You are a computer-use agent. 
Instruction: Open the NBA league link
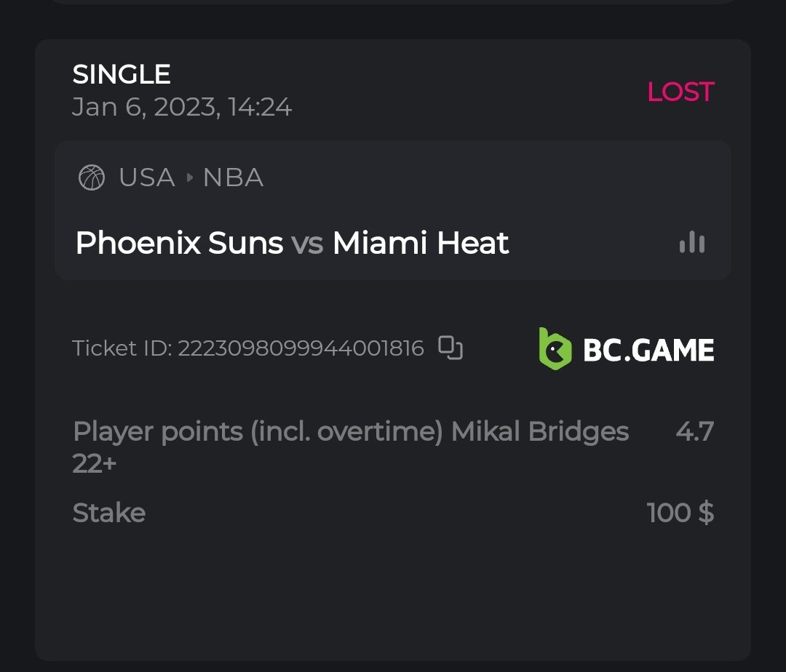click(x=233, y=177)
